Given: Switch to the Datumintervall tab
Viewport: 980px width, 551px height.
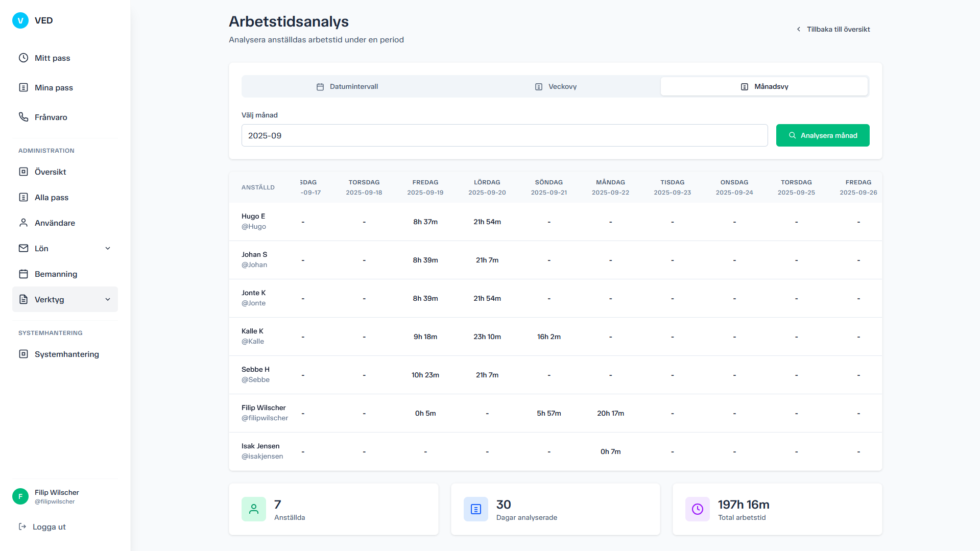Looking at the screenshot, I should pos(347,86).
